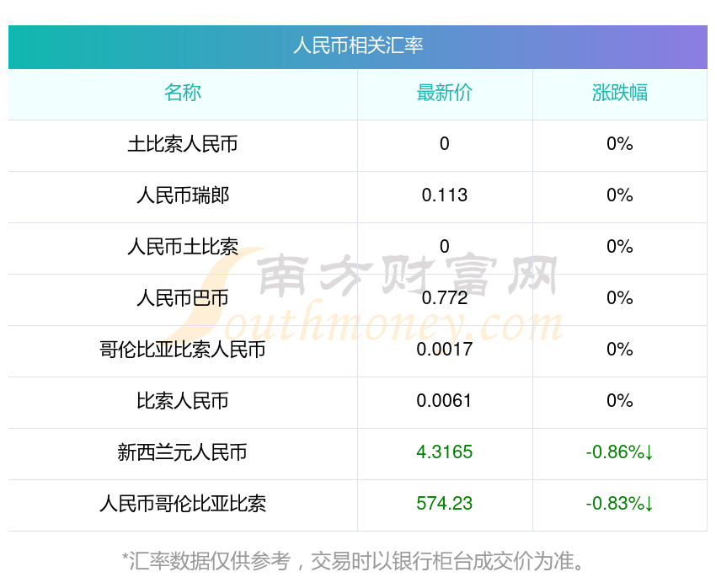
Task: Click the 0% change for 人民币巴币
Action: coord(620,298)
